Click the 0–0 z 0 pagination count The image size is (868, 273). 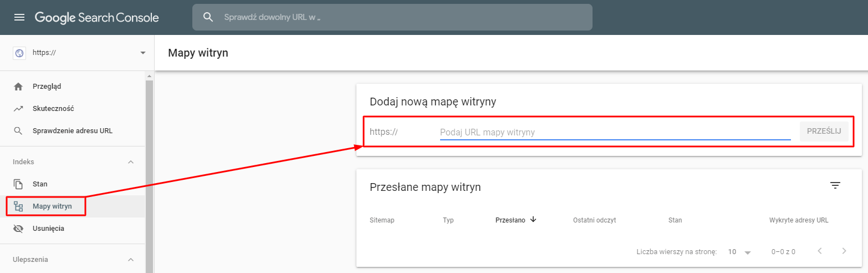pyautogui.click(x=783, y=252)
